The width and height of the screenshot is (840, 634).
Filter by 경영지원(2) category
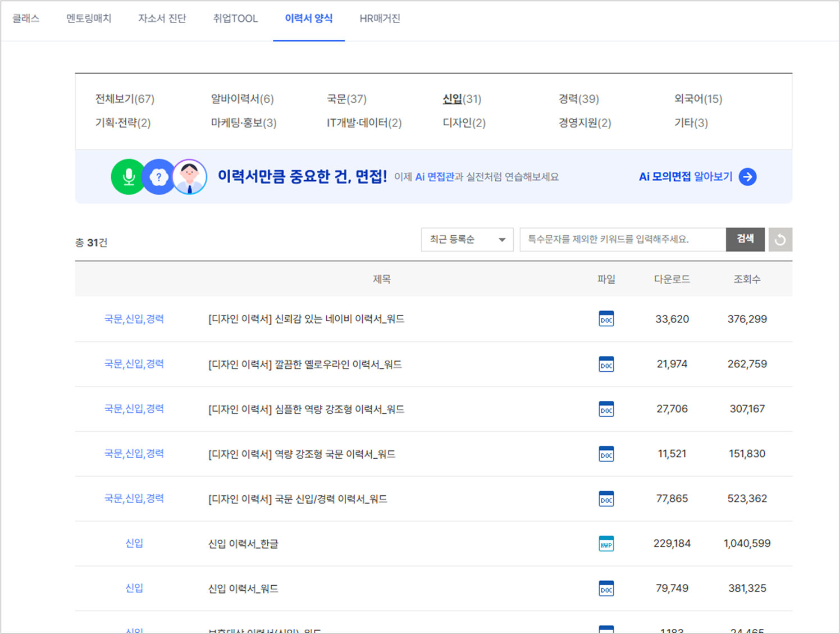pos(585,123)
